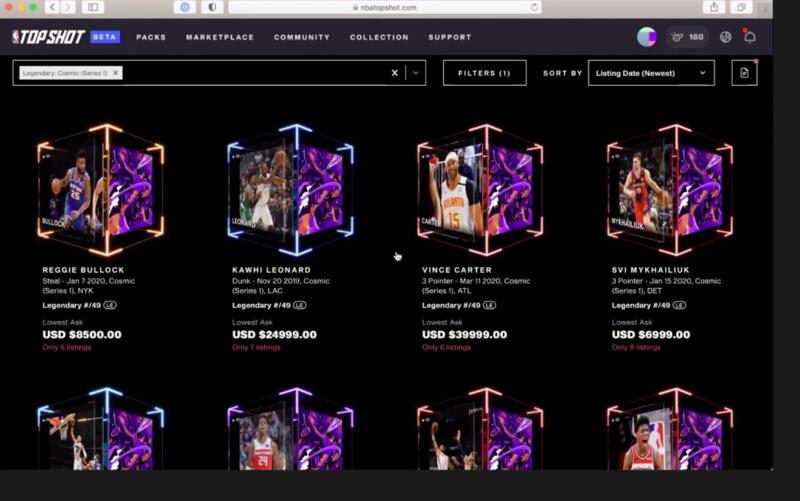Open the COLLECTION menu item

[x=379, y=37]
